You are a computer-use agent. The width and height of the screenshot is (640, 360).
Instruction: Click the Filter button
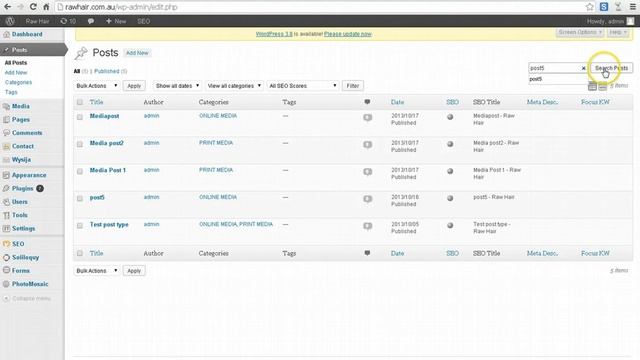click(x=353, y=86)
